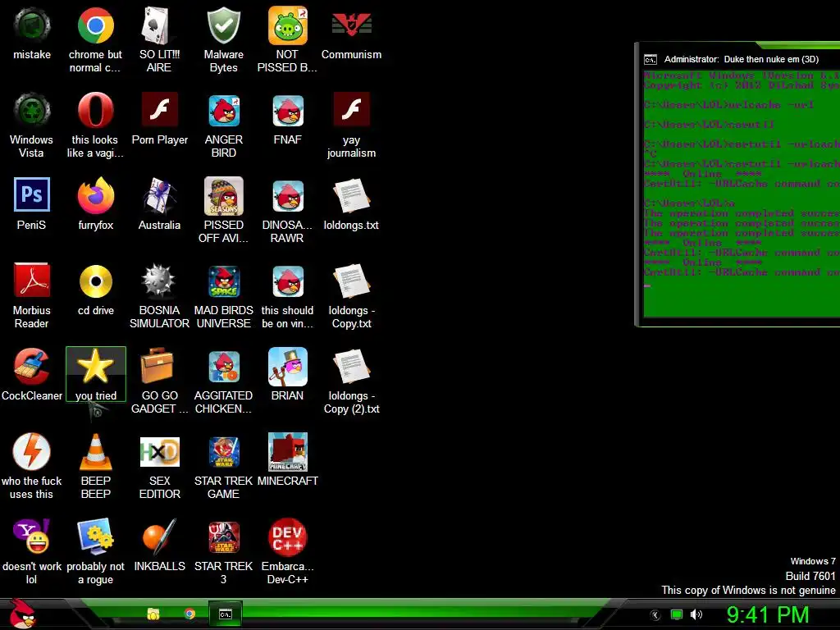Click the 9:41 PM taskbar clock
This screenshot has width=840, height=630.
click(x=768, y=614)
